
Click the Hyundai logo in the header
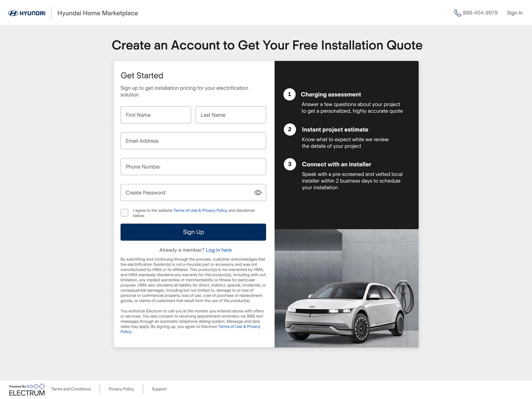(26, 13)
